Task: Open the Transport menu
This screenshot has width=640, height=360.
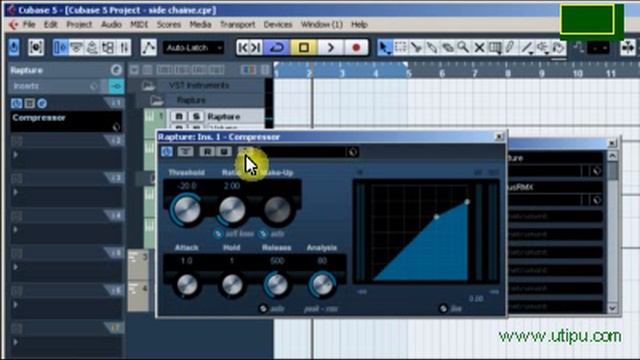Action: point(238,25)
